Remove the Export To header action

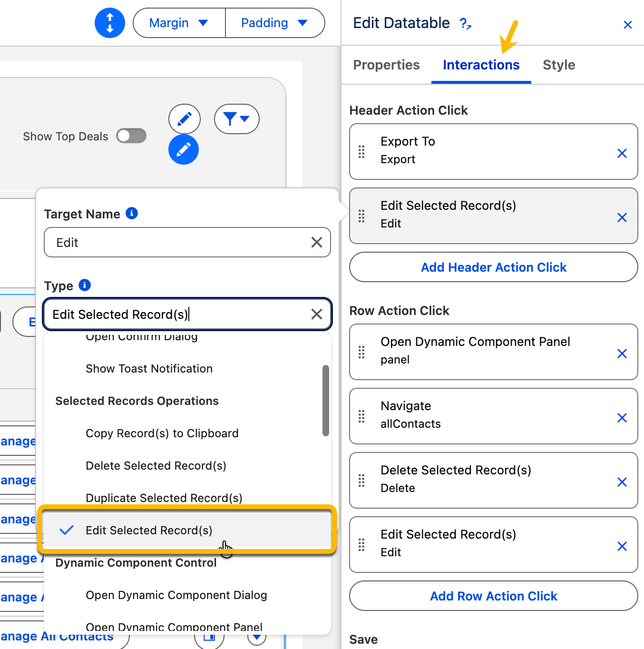click(622, 153)
